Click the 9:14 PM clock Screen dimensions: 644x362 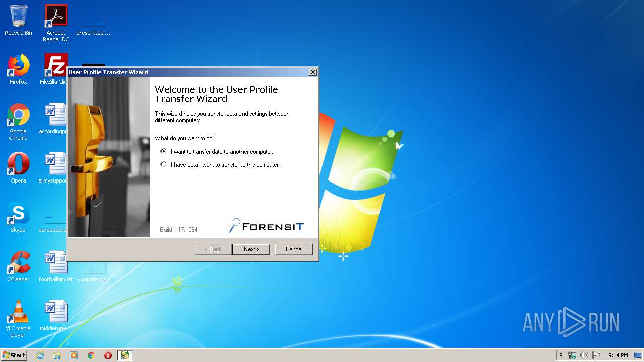tap(618, 355)
